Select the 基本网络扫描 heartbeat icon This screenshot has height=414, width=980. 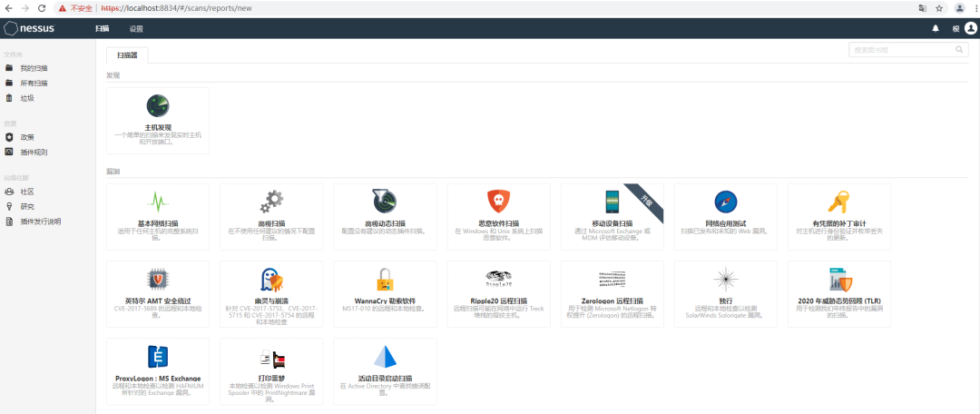point(158,202)
